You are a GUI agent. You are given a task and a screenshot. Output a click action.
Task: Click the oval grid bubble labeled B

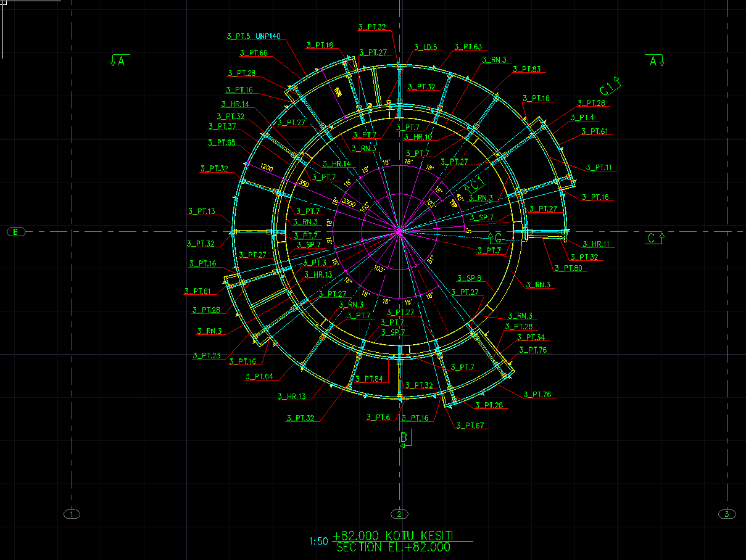coord(16,232)
